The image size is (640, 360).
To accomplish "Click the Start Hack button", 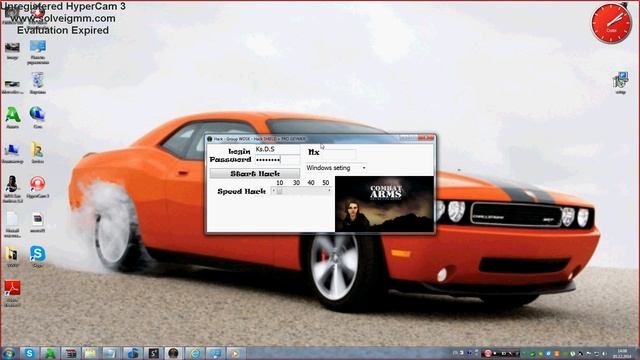I will [x=255, y=173].
